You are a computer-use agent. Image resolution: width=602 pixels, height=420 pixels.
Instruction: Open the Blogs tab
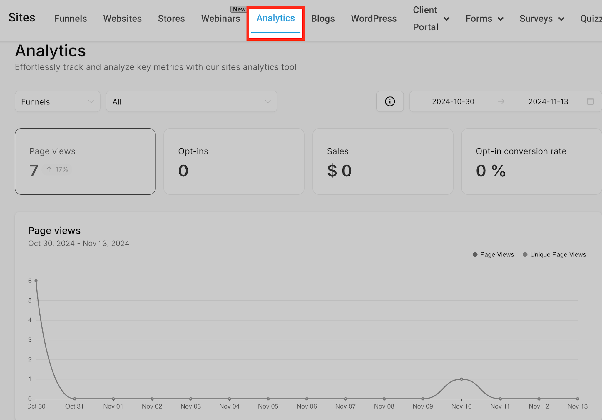[323, 18]
